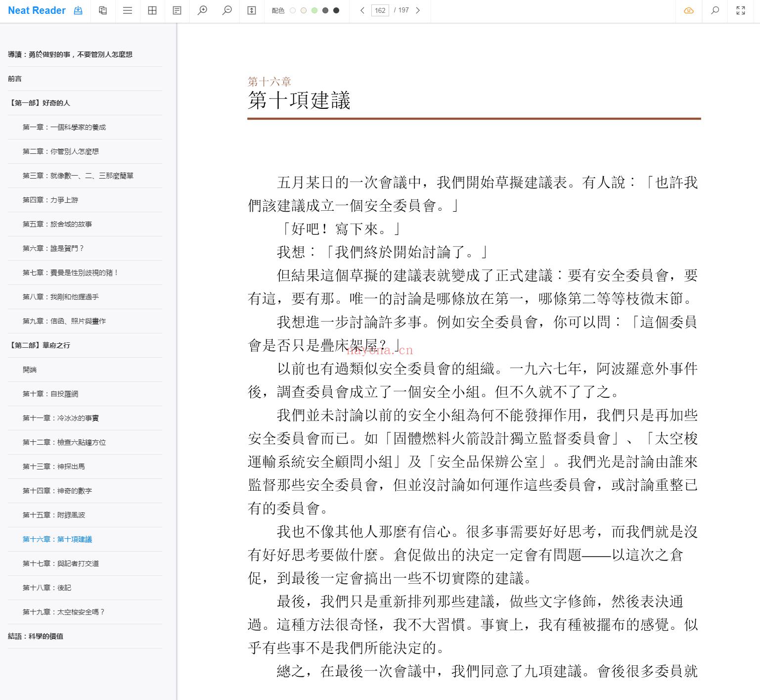The width and height of the screenshot is (760, 700).
Task: Toggle the table of contents list icon
Action: pyautogui.click(x=128, y=10)
